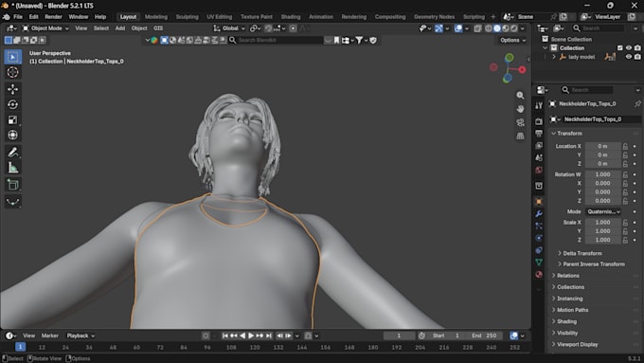Select the Annotate pencil tool

click(12, 152)
